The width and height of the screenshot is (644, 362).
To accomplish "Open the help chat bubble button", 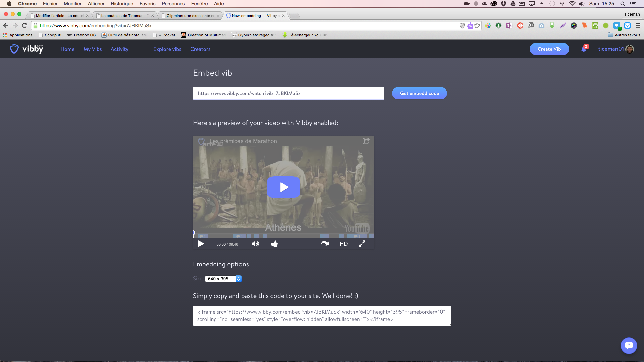I will click(x=629, y=345).
